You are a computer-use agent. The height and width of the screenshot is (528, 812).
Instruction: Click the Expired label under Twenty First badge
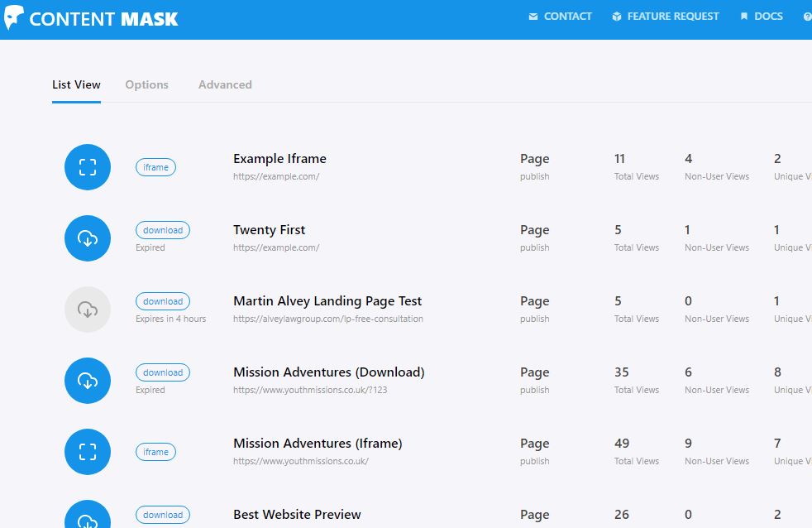tap(150, 247)
